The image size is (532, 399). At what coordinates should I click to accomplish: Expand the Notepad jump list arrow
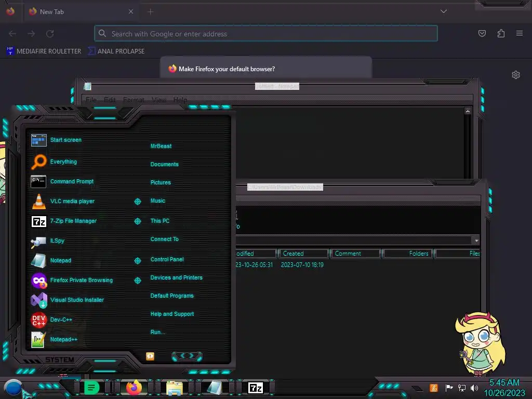click(137, 261)
